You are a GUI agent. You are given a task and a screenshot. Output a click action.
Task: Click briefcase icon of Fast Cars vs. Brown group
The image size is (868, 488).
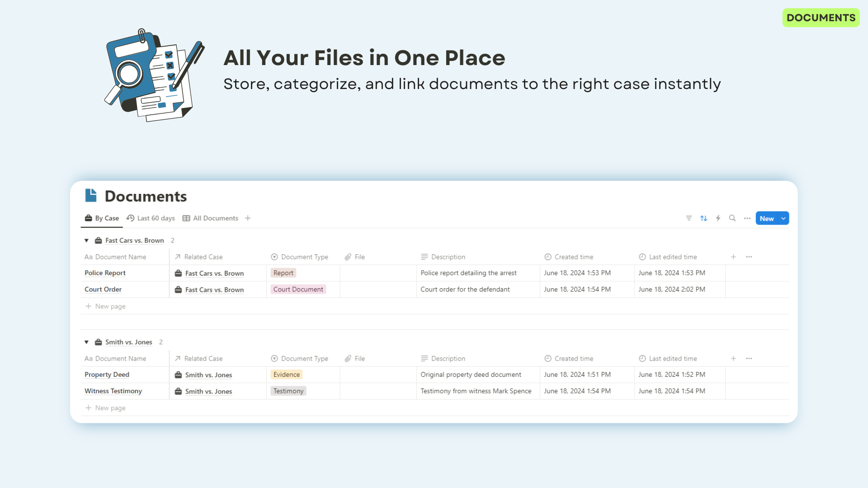point(98,240)
